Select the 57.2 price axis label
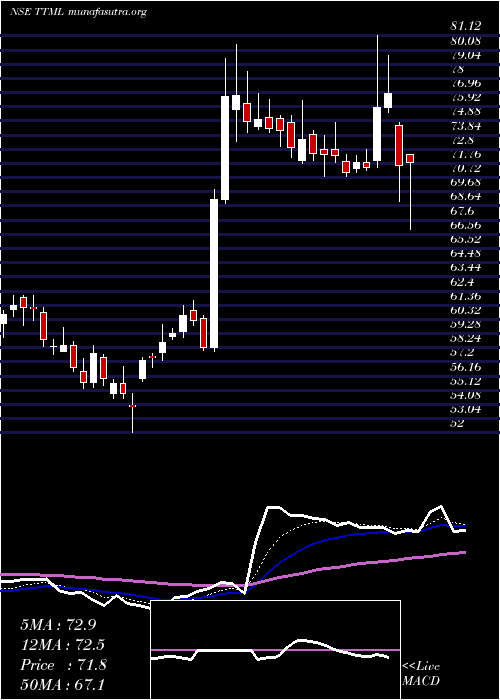Viewport: 500px width, 700px height. 462,353
